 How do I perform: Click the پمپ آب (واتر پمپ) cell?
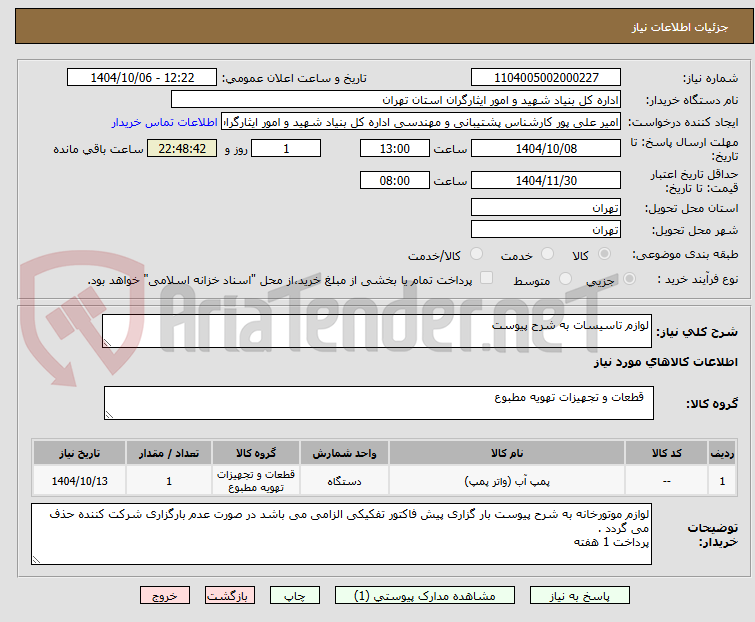point(507,481)
